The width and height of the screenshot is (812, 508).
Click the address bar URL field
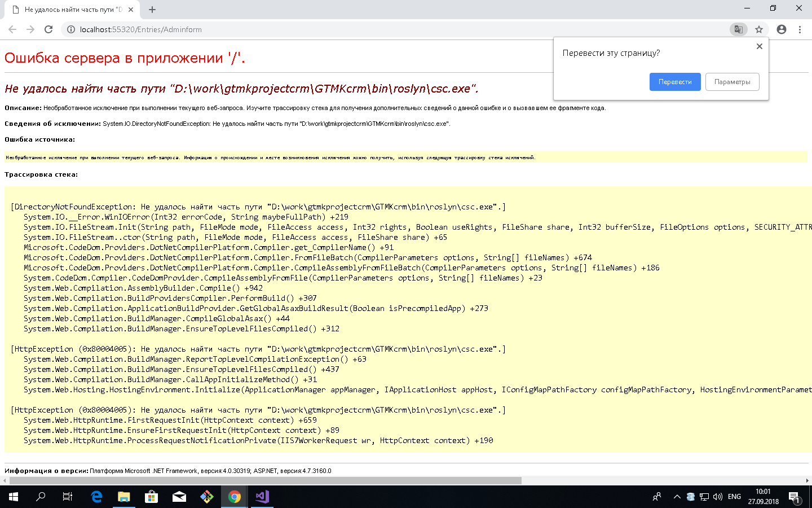click(x=395, y=29)
